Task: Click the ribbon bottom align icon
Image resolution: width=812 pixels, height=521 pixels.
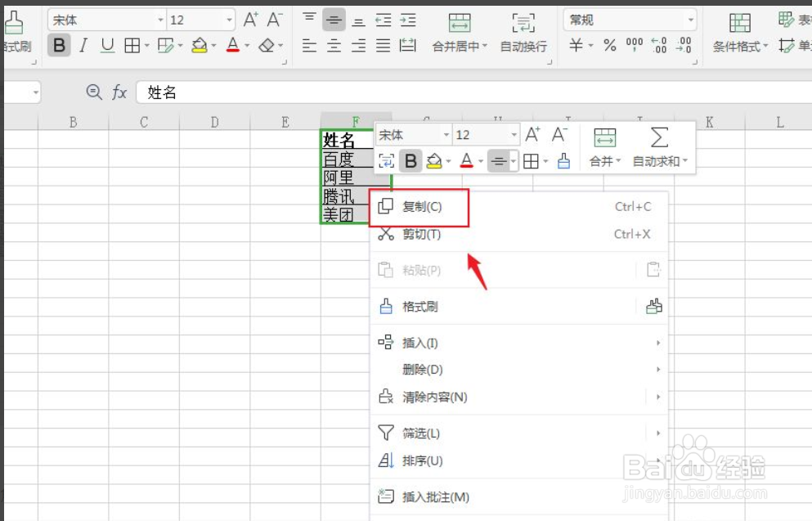Action: tap(358, 20)
